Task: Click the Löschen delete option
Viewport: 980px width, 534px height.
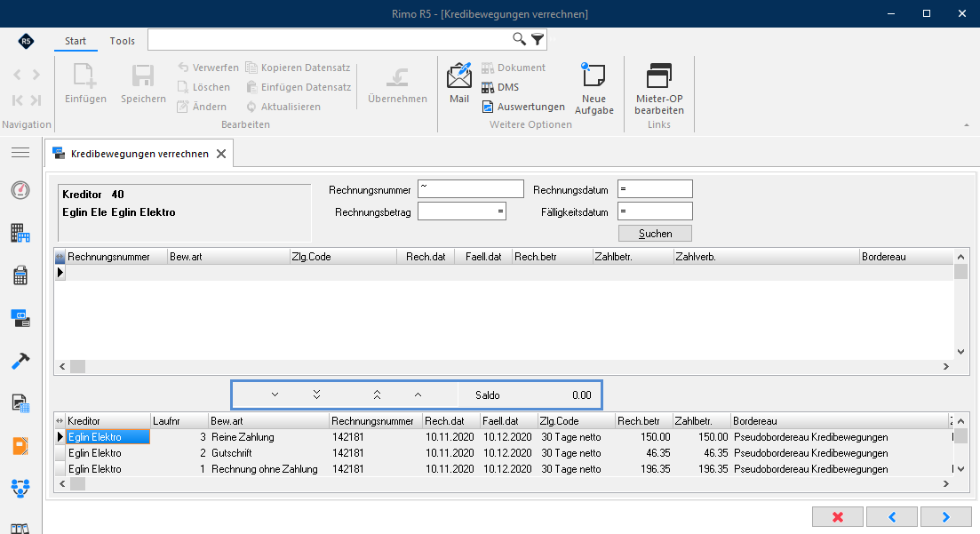Action: (x=203, y=87)
